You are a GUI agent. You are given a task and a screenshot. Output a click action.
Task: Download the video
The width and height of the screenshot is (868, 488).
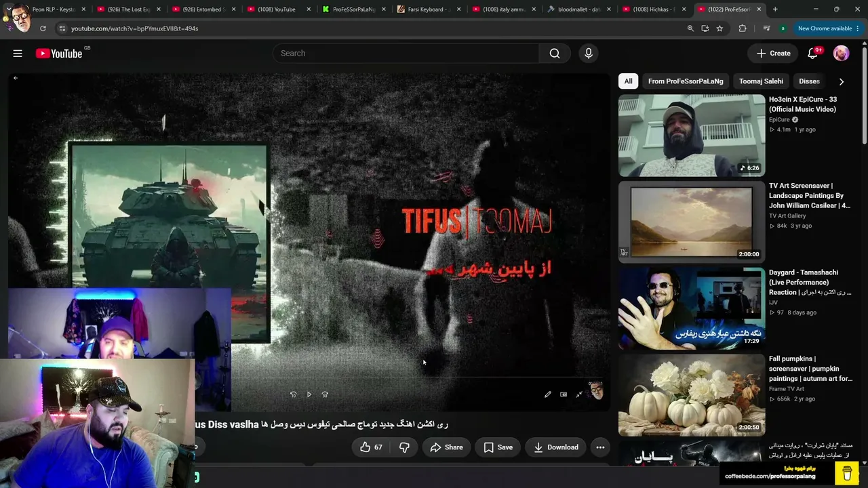tap(555, 447)
